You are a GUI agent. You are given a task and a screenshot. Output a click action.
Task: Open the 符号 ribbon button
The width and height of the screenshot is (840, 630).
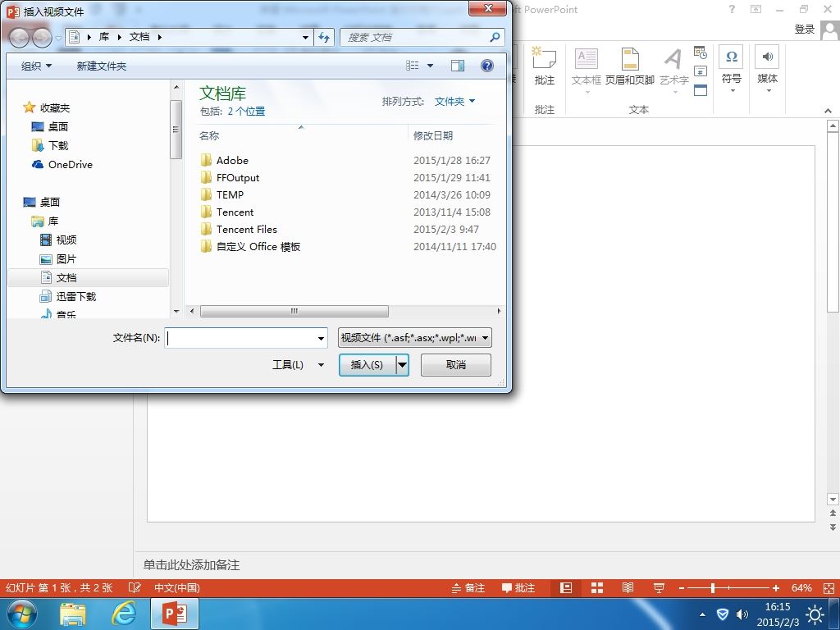[x=731, y=70]
